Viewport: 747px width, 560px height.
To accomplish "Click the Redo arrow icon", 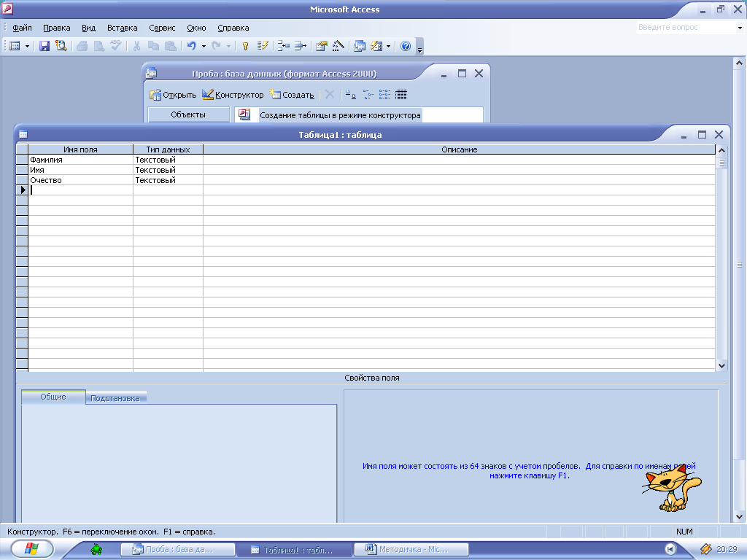I will 216,46.
